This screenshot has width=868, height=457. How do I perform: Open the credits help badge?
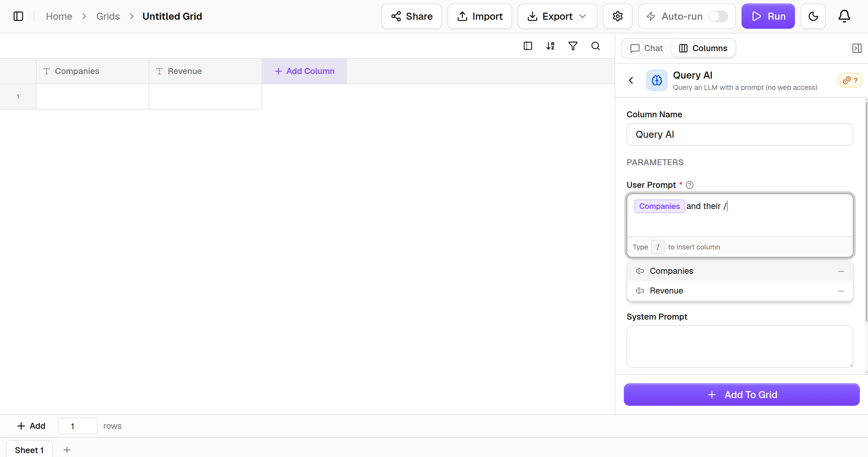[850, 80]
